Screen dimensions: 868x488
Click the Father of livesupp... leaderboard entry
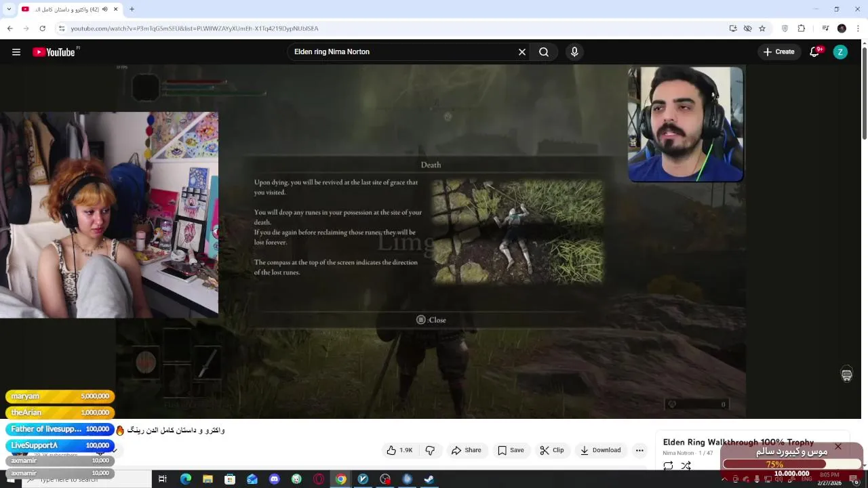pos(60,429)
